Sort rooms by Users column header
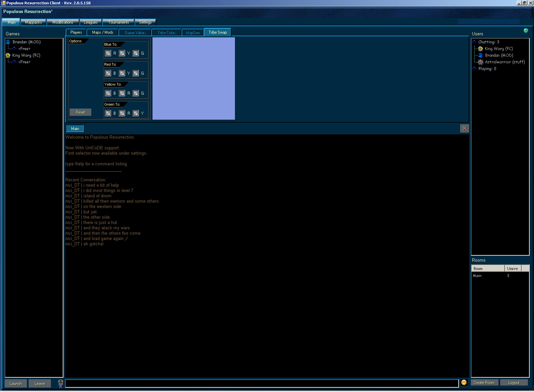The image size is (534, 392). click(x=513, y=268)
